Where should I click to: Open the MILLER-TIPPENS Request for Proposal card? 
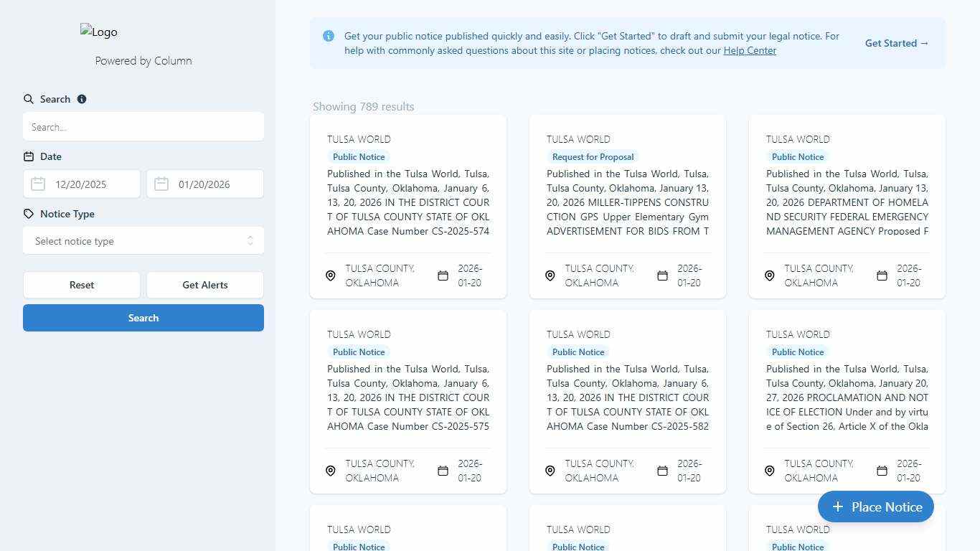click(627, 202)
